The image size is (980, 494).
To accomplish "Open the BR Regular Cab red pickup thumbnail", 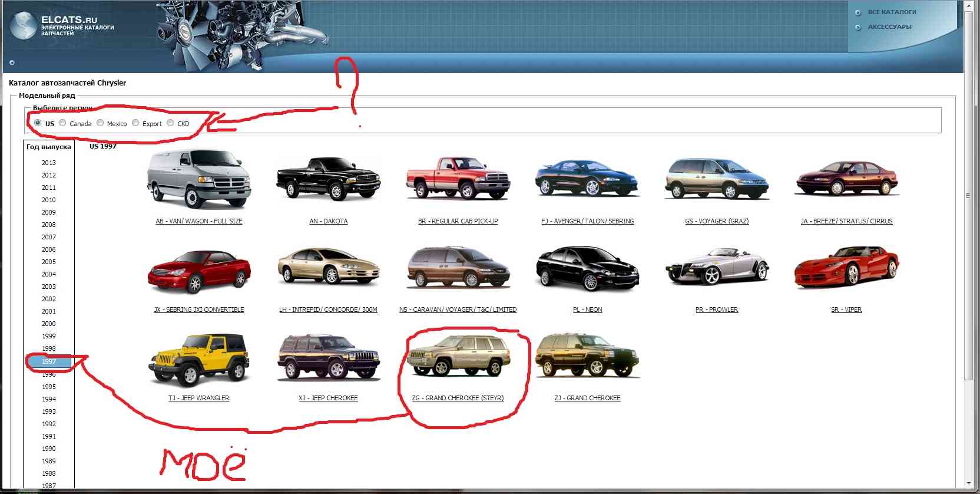I will pos(458,178).
